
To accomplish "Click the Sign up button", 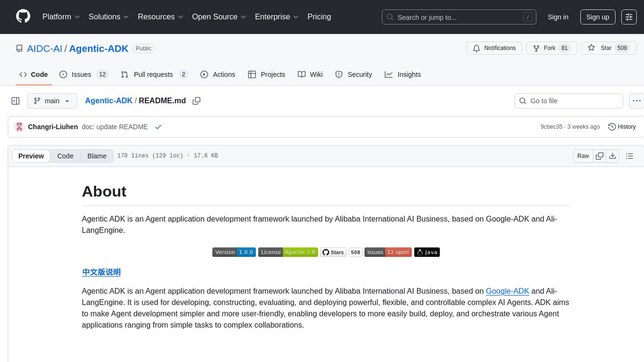I will (598, 17).
